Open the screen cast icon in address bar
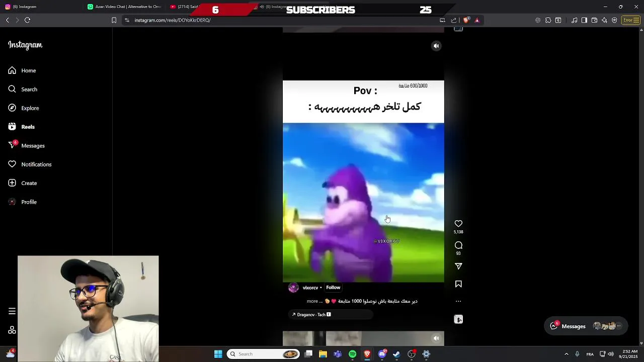Screen dimensions: 644x362 coord(442,20)
